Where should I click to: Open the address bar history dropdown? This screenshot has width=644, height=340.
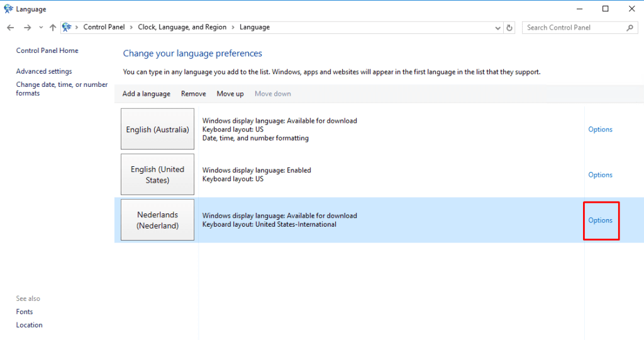pyautogui.click(x=498, y=28)
